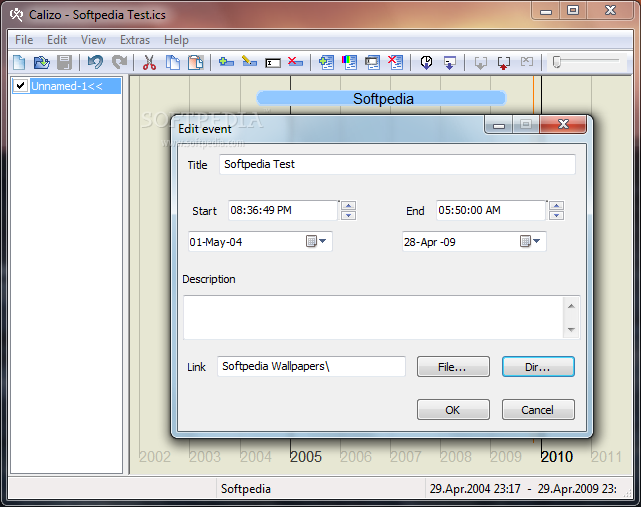Click the 2005 year label on timeline
This screenshot has height=507, width=641.
tap(306, 457)
